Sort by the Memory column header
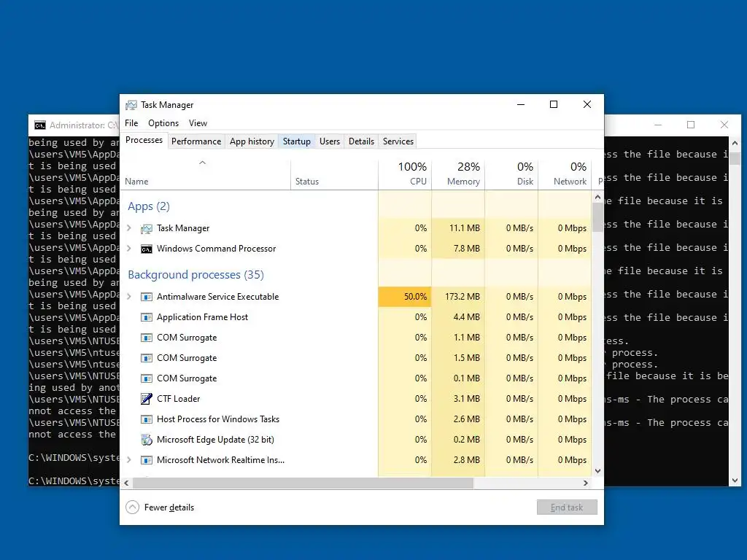 tap(458, 174)
